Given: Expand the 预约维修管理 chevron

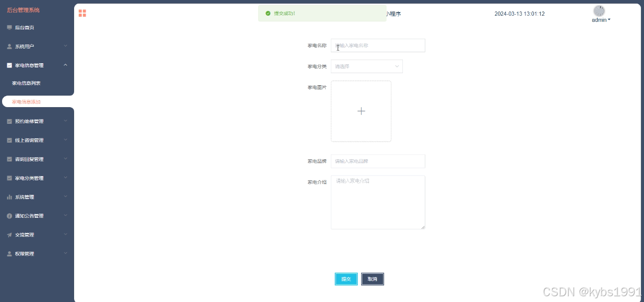Looking at the screenshot, I should coord(65,121).
